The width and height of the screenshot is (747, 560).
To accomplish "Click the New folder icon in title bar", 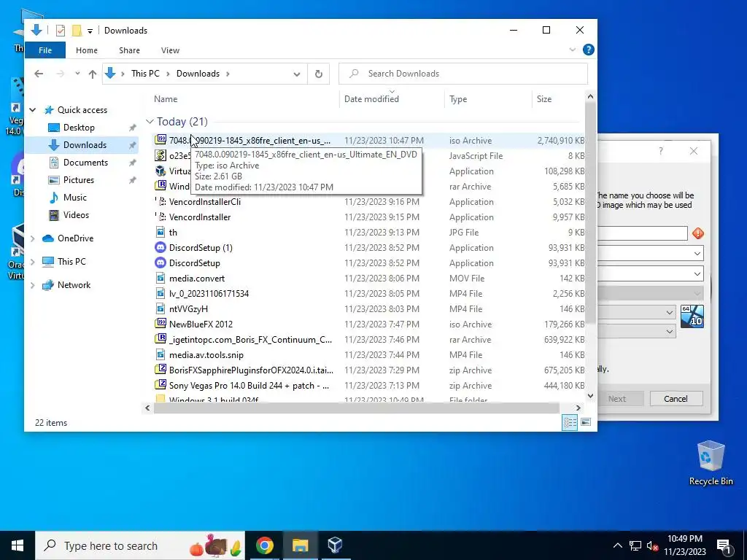I will [x=76, y=31].
